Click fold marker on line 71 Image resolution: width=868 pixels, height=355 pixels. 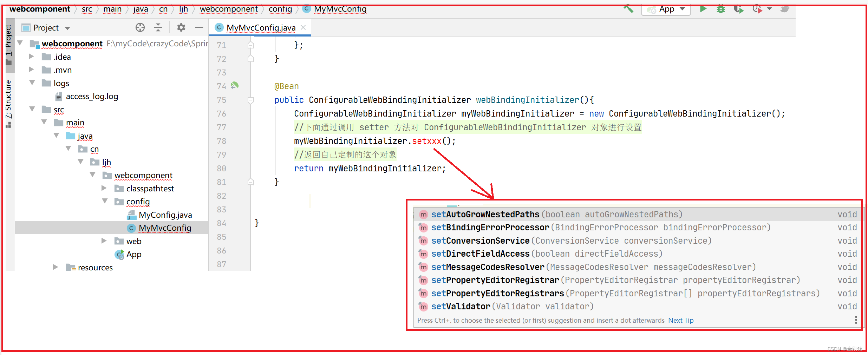pyautogui.click(x=251, y=45)
